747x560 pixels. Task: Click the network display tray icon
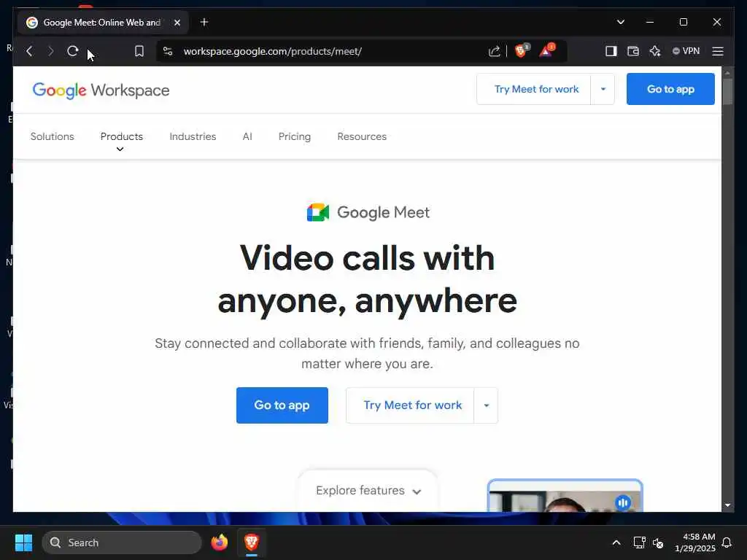click(x=639, y=542)
